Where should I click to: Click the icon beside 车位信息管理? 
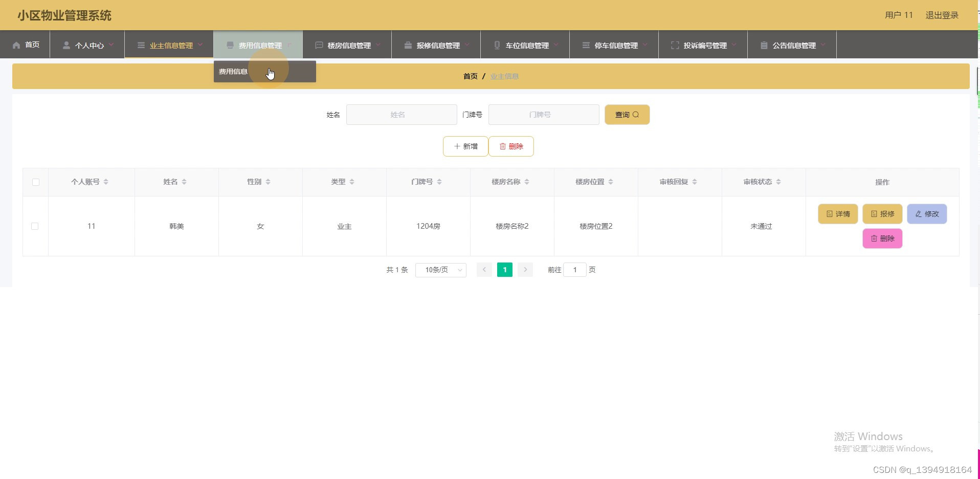[497, 45]
